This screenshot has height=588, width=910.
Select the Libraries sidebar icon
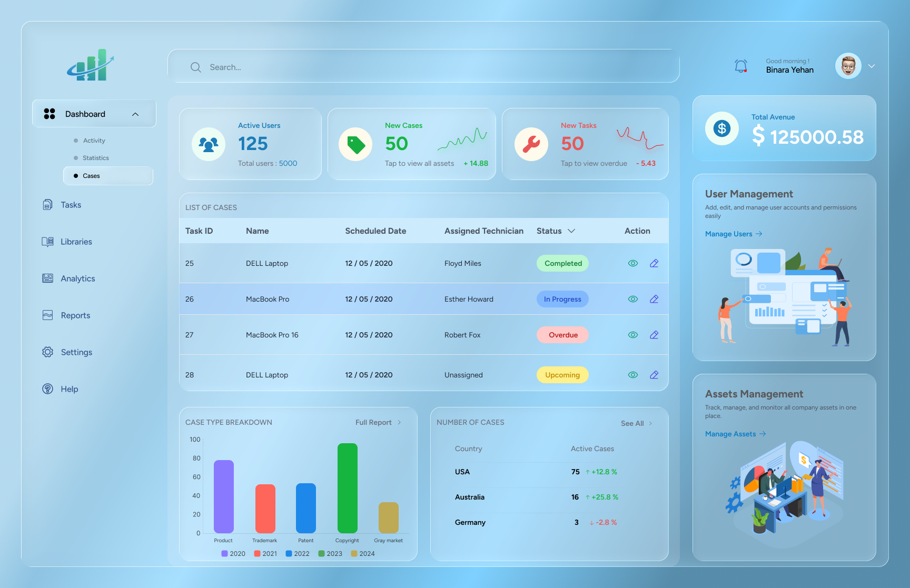(x=47, y=241)
